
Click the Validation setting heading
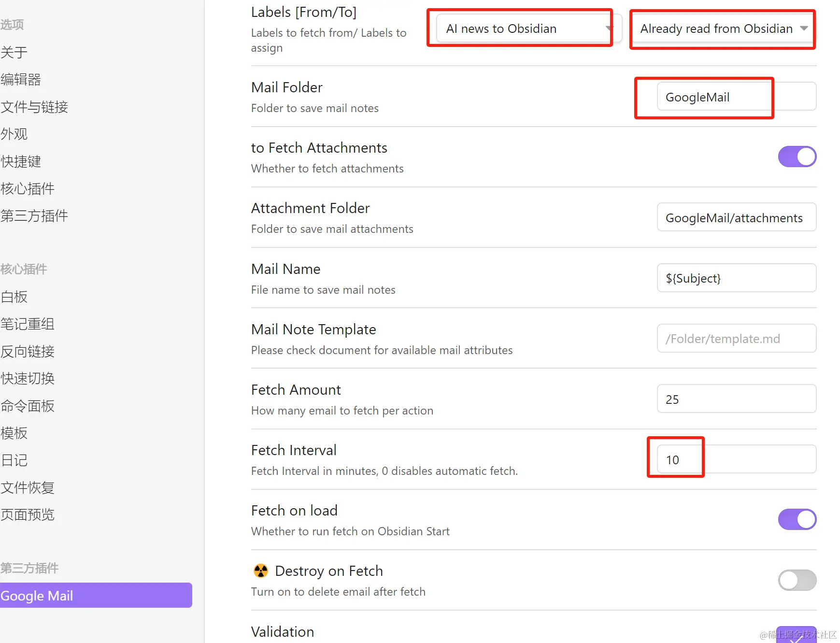click(x=283, y=632)
